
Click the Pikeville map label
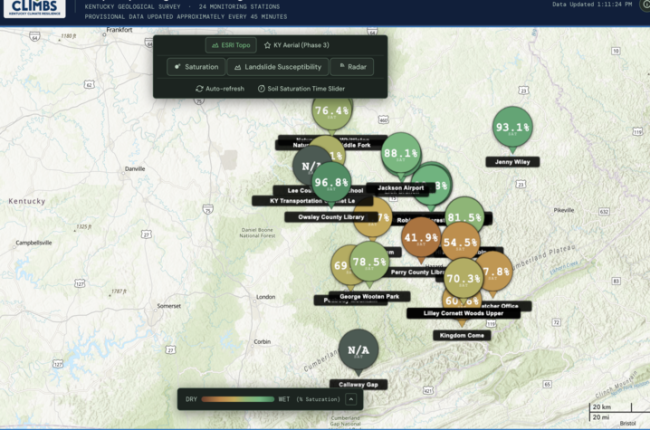[x=564, y=210]
